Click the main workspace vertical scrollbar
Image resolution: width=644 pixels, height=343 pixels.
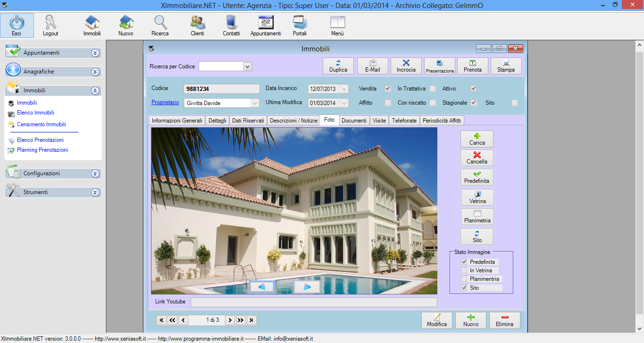[x=640, y=186]
